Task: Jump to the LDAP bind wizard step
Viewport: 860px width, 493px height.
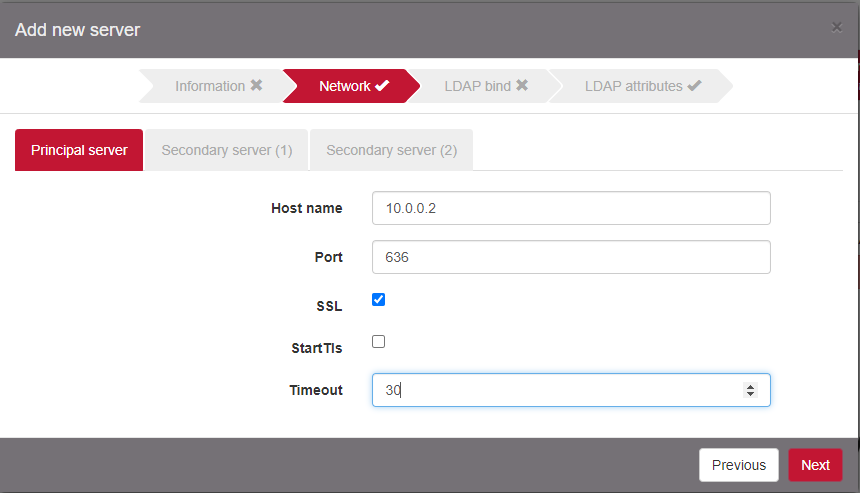Action: point(477,86)
